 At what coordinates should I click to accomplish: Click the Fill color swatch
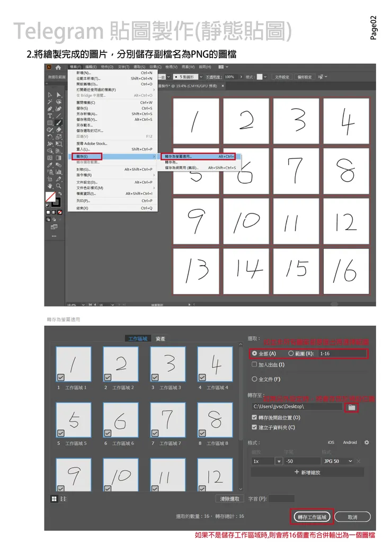click(50, 197)
